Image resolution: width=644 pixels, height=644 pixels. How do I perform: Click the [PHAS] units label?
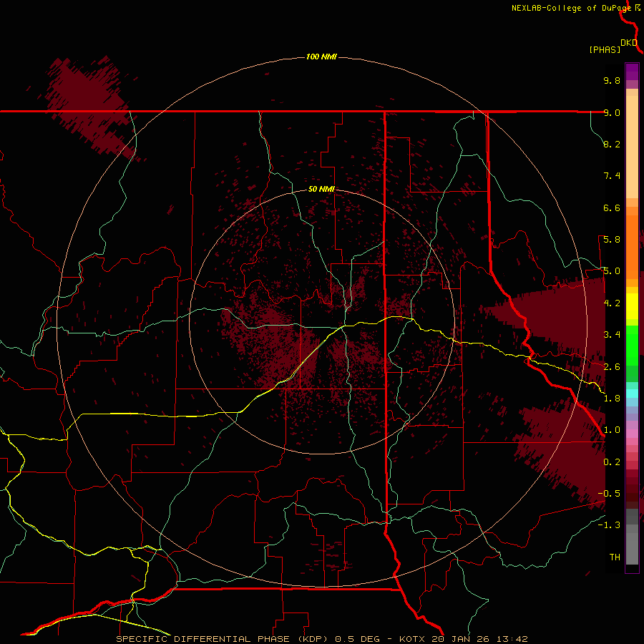[605, 49]
